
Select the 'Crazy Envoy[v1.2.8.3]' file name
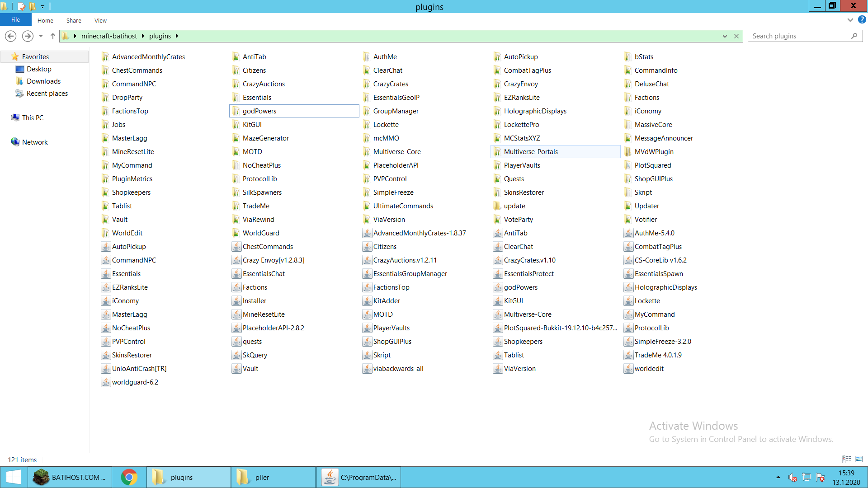[274, 260]
